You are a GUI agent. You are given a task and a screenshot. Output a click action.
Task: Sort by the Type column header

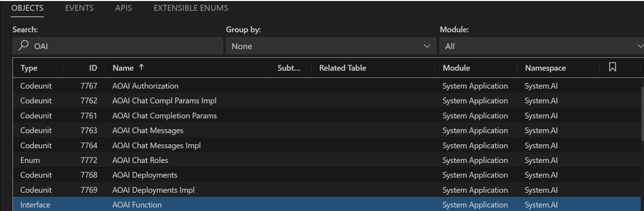(x=29, y=68)
